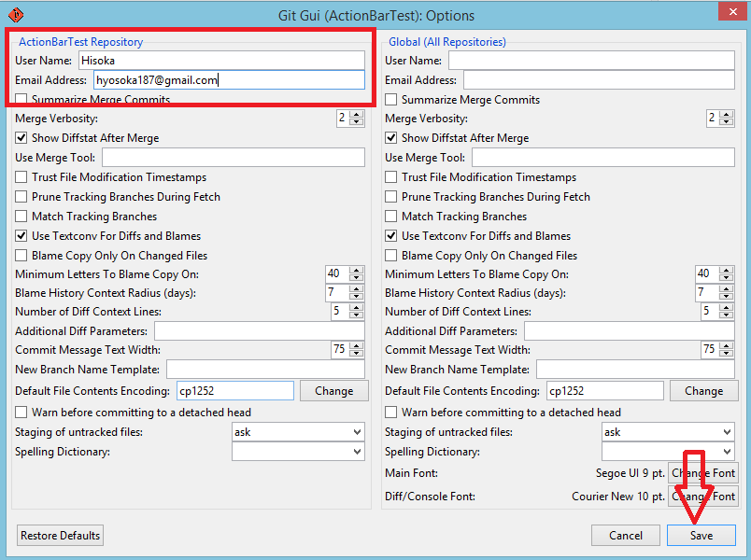Image resolution: width=751 pixels, height=560 pixels.
Task: Click Global encoding Change button
Action: coord(703,390)
